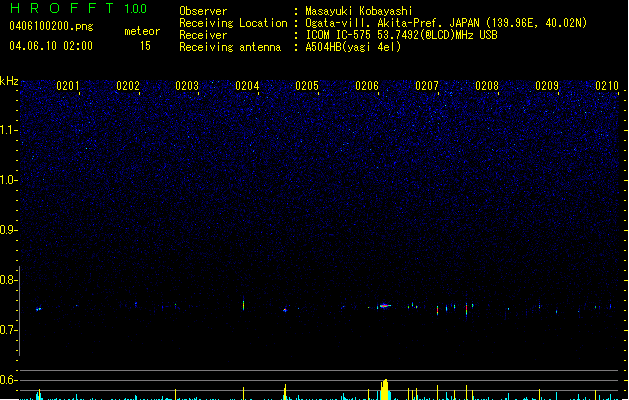Click the 0.6 frequency axis label

tap(9, 380)
